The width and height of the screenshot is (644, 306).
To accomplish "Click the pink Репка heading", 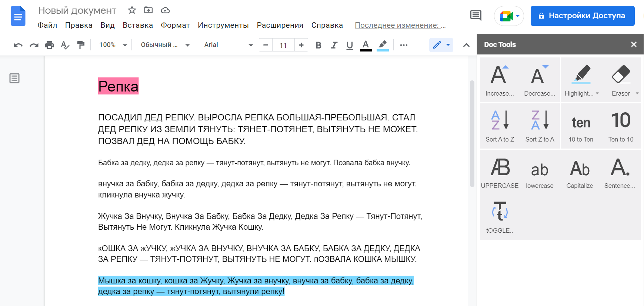I will coord(119,86).
